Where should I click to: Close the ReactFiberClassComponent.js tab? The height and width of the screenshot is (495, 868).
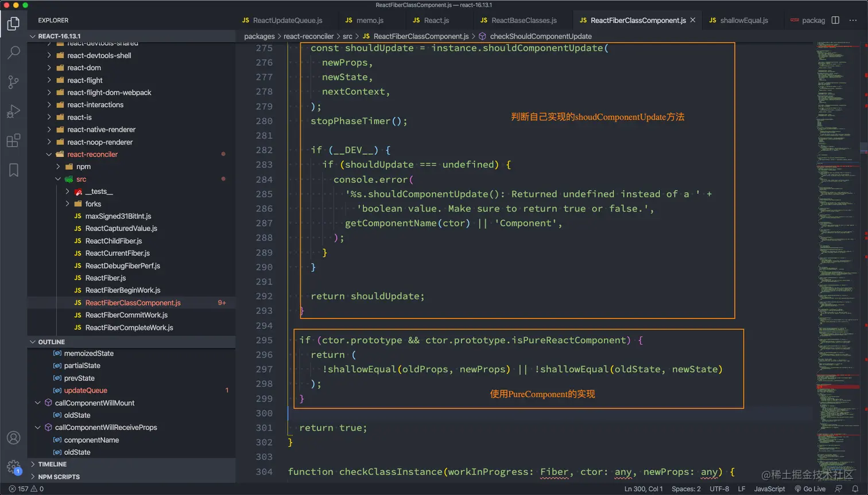point(693,20)
